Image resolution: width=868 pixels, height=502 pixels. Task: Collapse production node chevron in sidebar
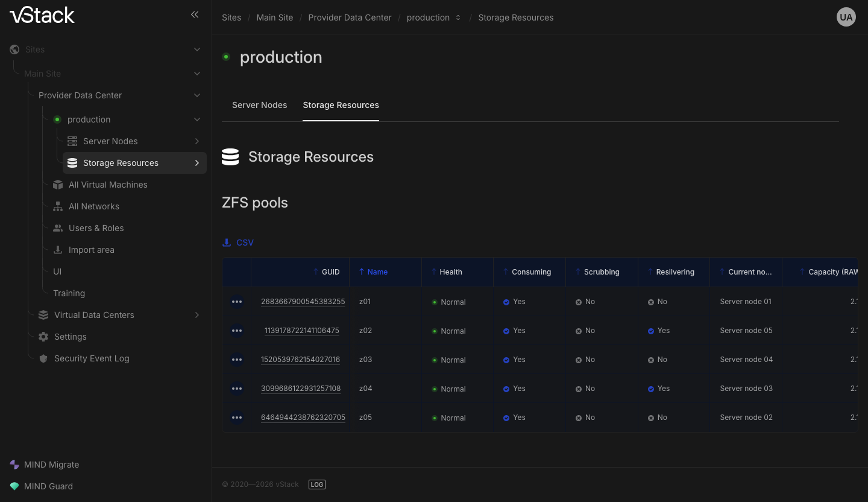[197, 119]
